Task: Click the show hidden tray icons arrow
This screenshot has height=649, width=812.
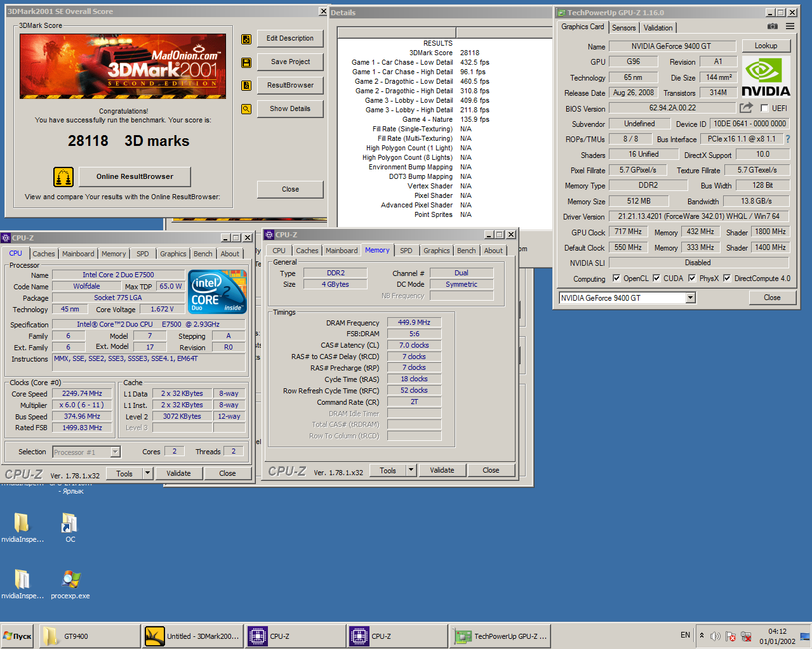Action: tap(702, 636)
